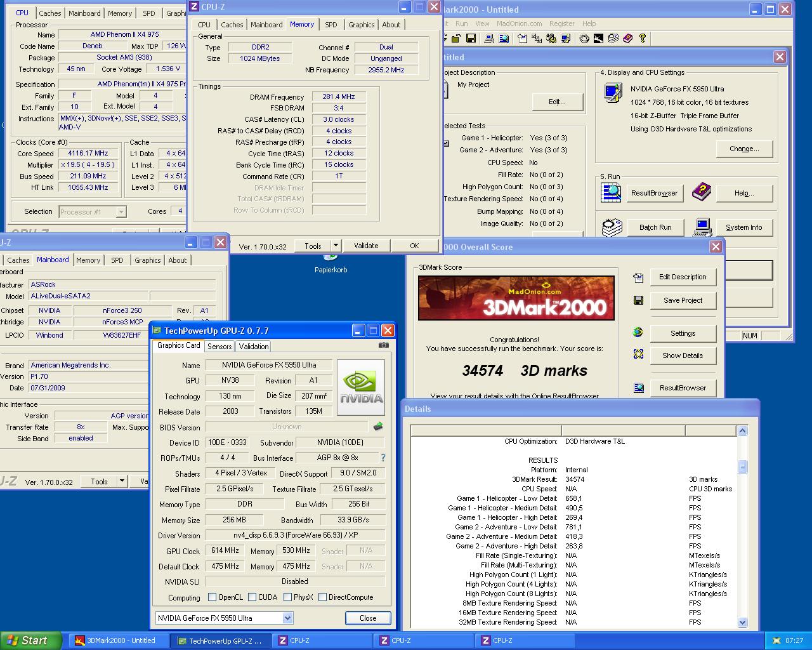Viewport: 812px width, 650px height.
Task: Switch to SPD tab in CPU-Z Memory window
Action: point(331,25)
